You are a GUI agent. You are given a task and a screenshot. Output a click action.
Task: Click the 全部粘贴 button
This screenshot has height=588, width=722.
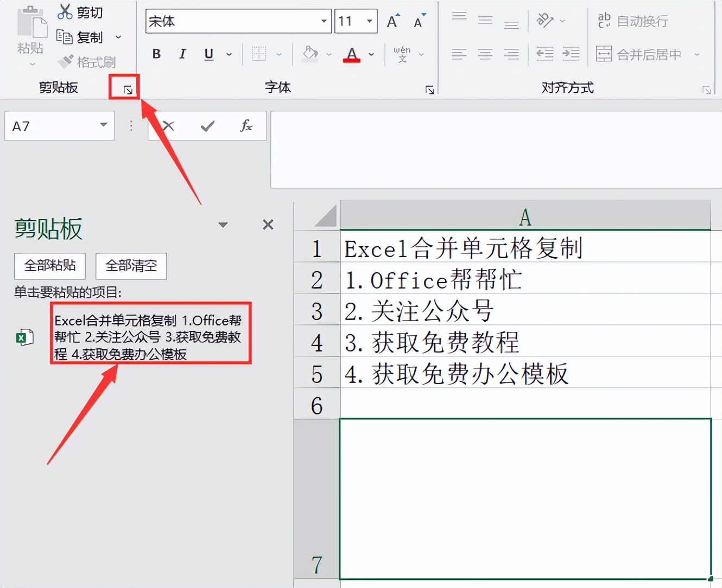pos(50,266)
